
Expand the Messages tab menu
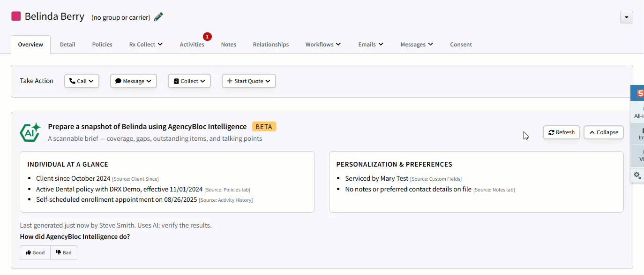tap(417, 45)
